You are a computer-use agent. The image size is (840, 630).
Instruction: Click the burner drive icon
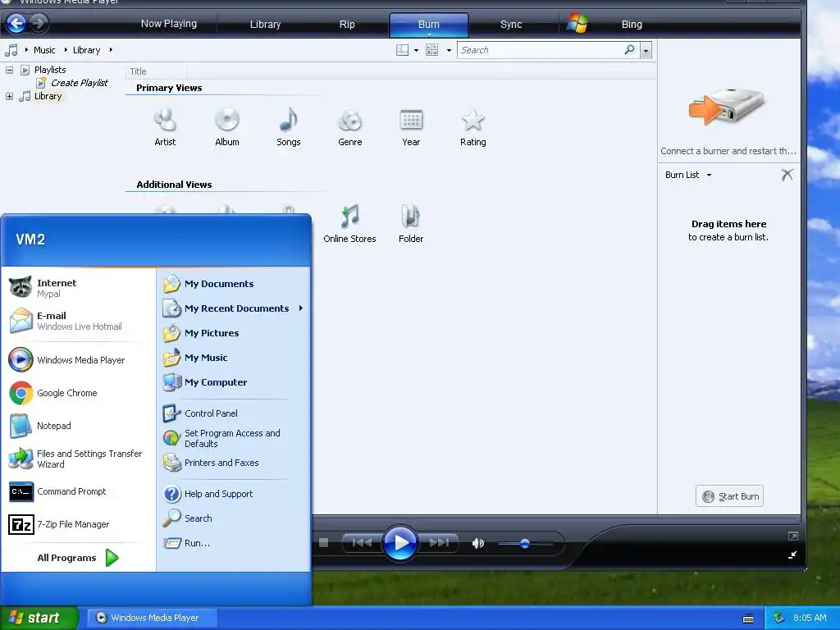coord(728,107)
